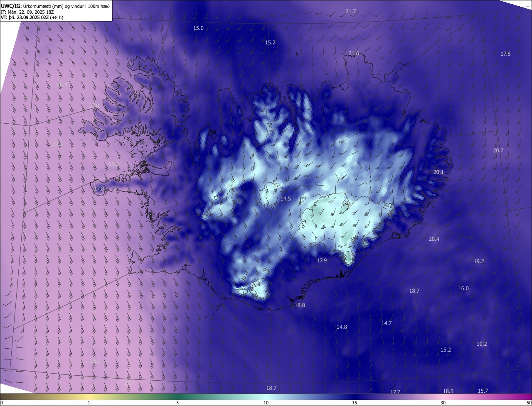Click the 15.7 value above the color scale
The image size is (532, 406).
(x=483, y=391)
